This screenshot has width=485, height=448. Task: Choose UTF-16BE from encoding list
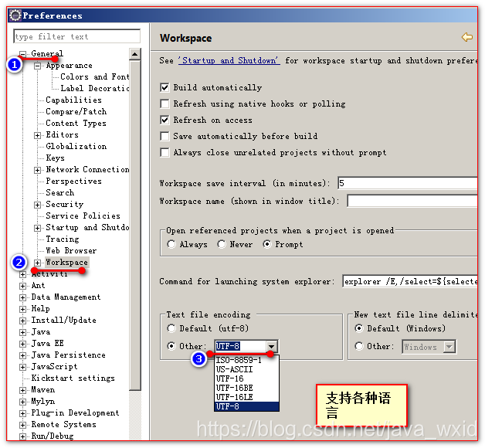pos(246,388)
